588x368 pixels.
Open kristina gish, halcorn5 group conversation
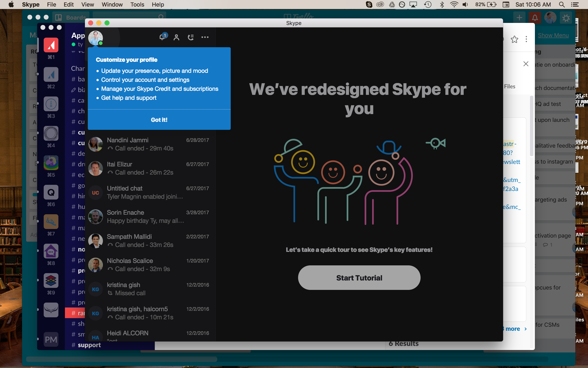coord(150,313)
